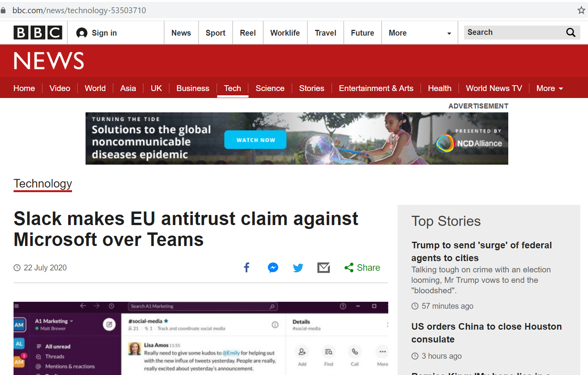Click the BBC logo
The image size is (588, 375).
(x=38, y=33)
